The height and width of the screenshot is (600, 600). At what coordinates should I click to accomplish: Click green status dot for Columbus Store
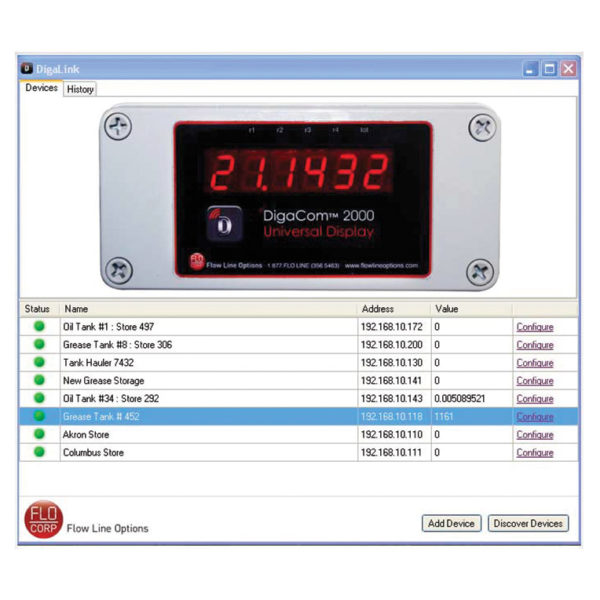pos(39,452)
